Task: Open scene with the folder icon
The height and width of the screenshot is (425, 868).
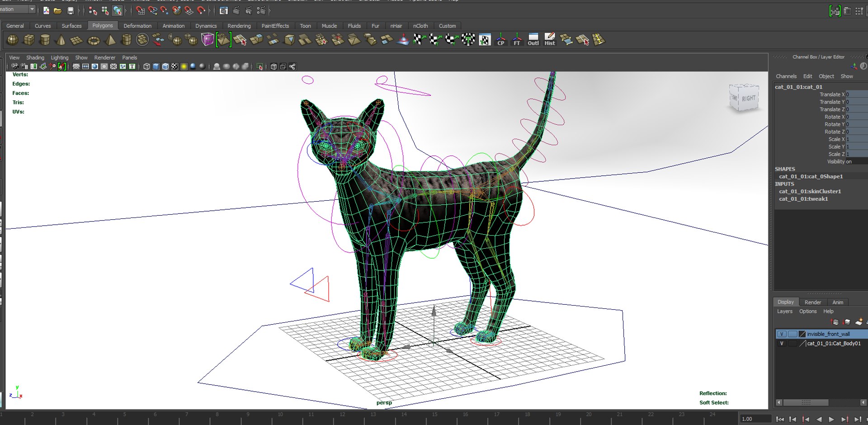Action: click(x=58, y=10)
